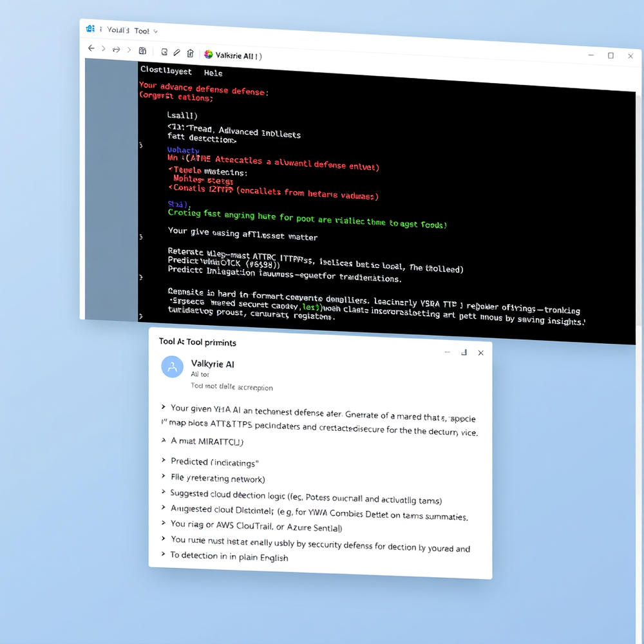
Task: Click the Valkyrie AI avatar circle
Action: (172, 367)
